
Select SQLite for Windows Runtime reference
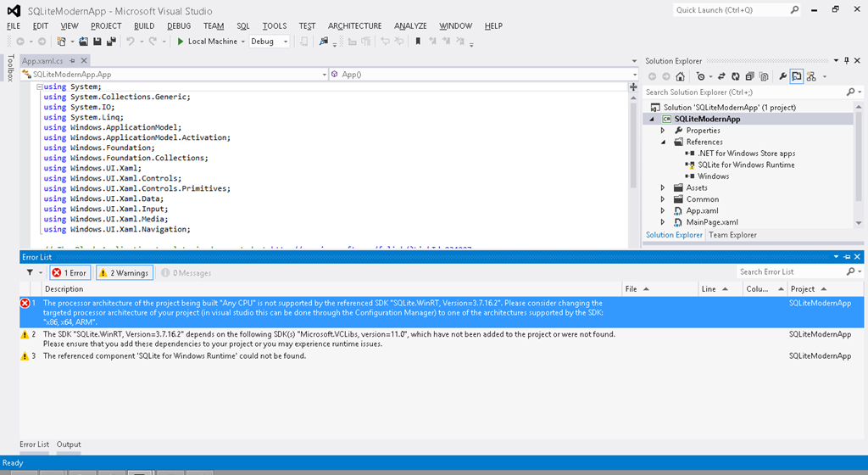(746, 165)
